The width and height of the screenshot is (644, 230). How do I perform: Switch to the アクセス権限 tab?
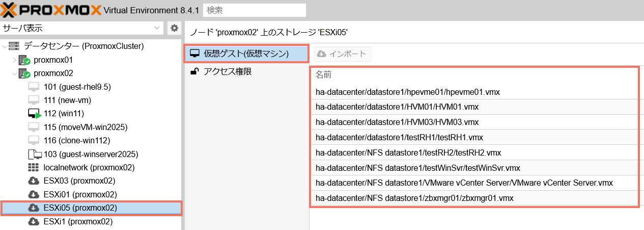click(x=228, y=72)
